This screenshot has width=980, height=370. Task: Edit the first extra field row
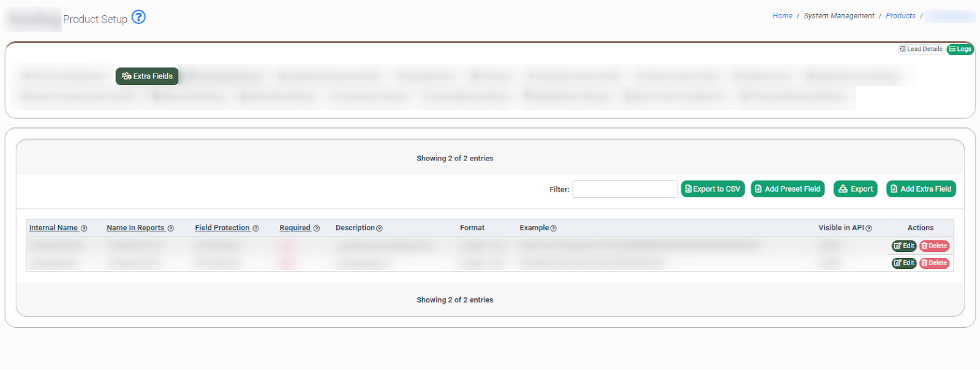[x=903, y=246]
